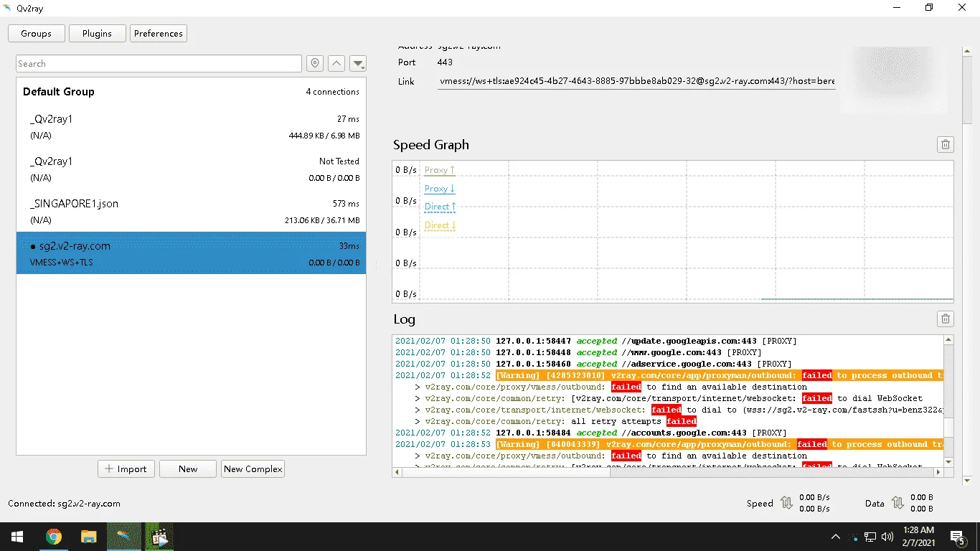Click the Direct upload legend label
The image size is (980, 551).
tap(440, 207)
